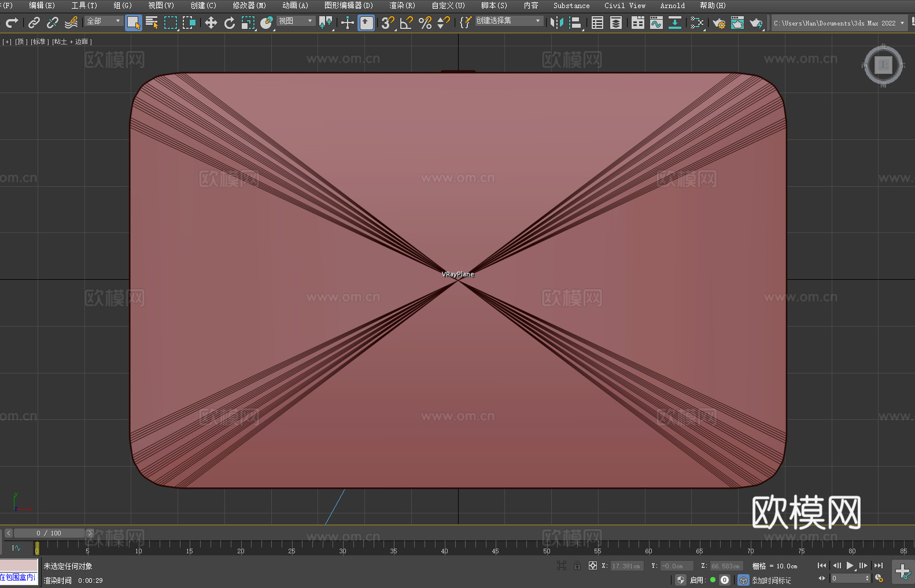The image size is (915, 588).
Task: Open Curve Editor
Action: tap(656, 23)
